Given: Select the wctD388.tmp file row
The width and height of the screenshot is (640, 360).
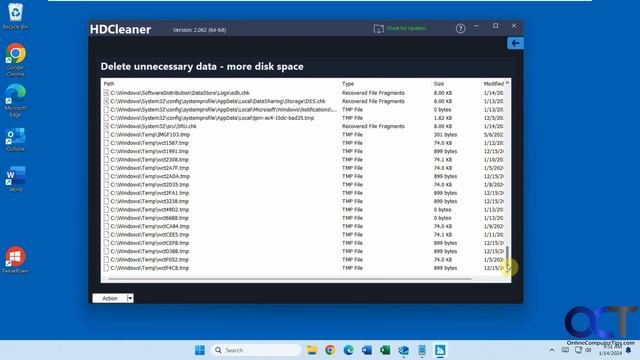Looking at the screenshot, I should pyautogui.click(x=304, y=251).
